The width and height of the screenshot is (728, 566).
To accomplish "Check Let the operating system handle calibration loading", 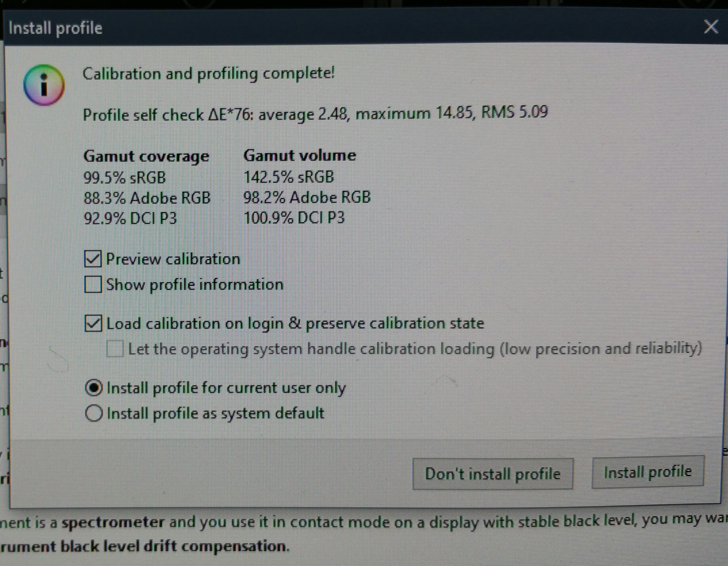I will (x=115, y=349).
